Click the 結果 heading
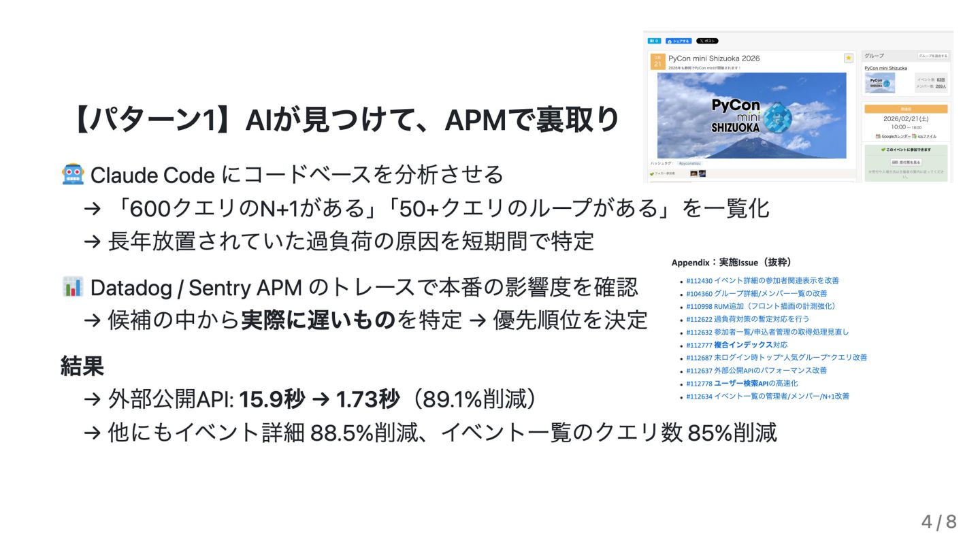The image size is (980, 551). 82,366
